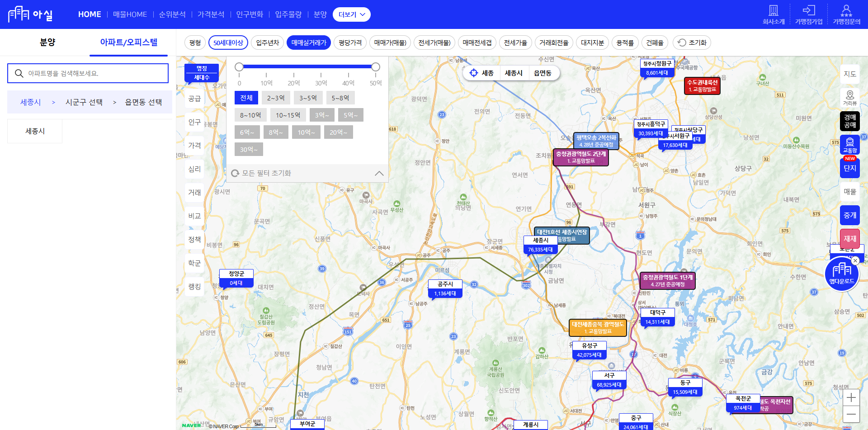Close the 앱다운로드 bubble
Image resolution: width=868 pixels, height=430 pixels.
855,261
